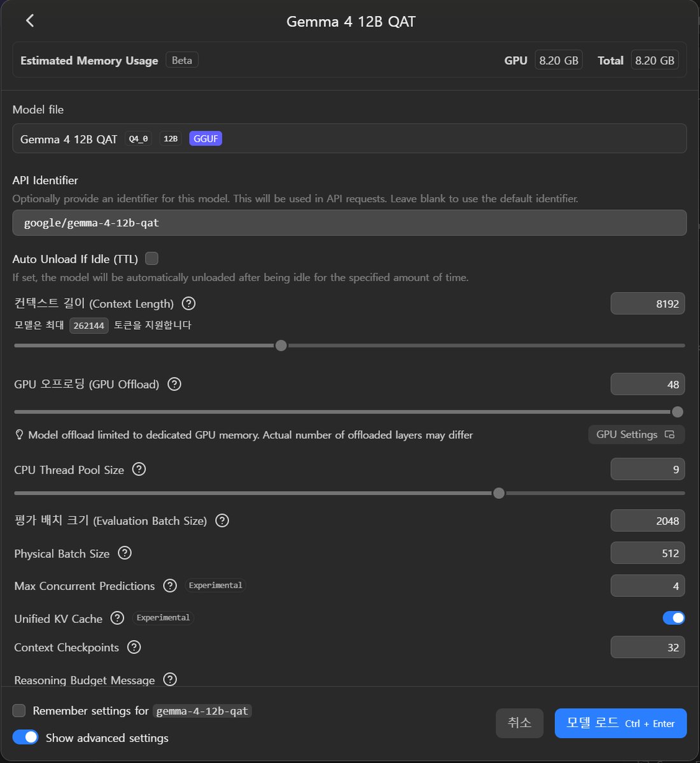Click the lightbulb hint icon
Image resolution: width=700 pixels, height=763 pixels.
(19, 435)
